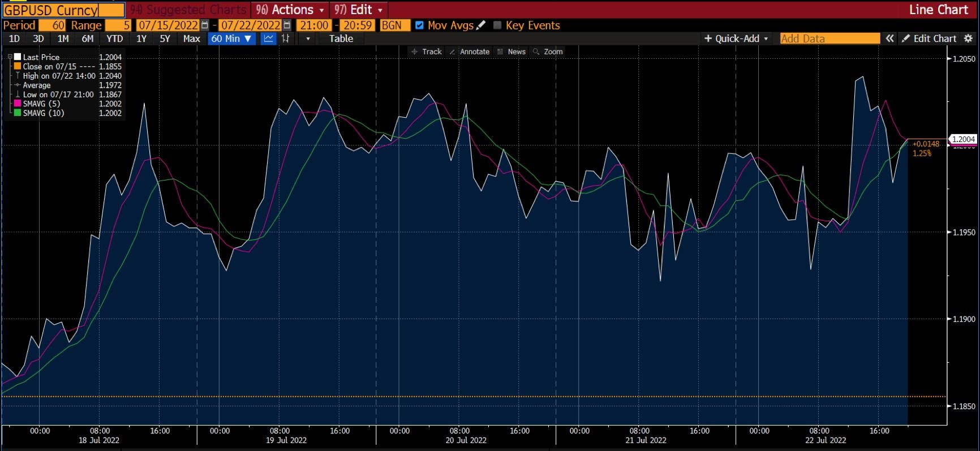980x451 pixels.
Task: Collapse panel with double chevron icon
Action: point(889,38)
